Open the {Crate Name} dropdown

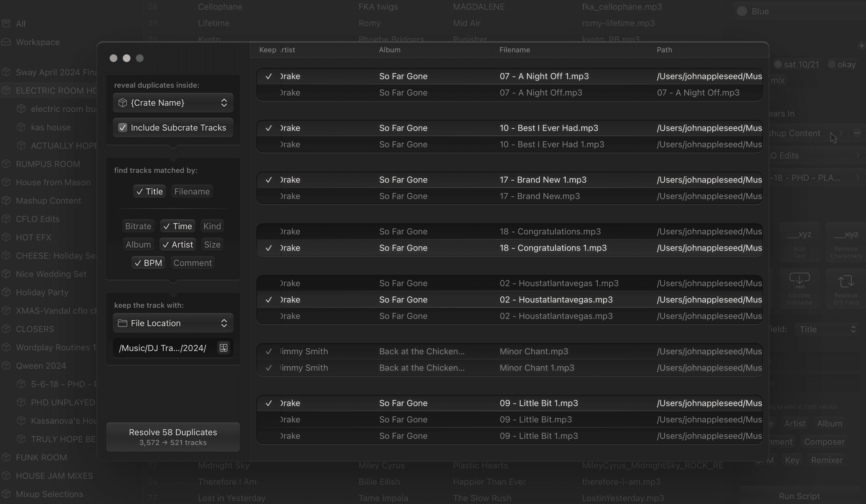point(173,103)
